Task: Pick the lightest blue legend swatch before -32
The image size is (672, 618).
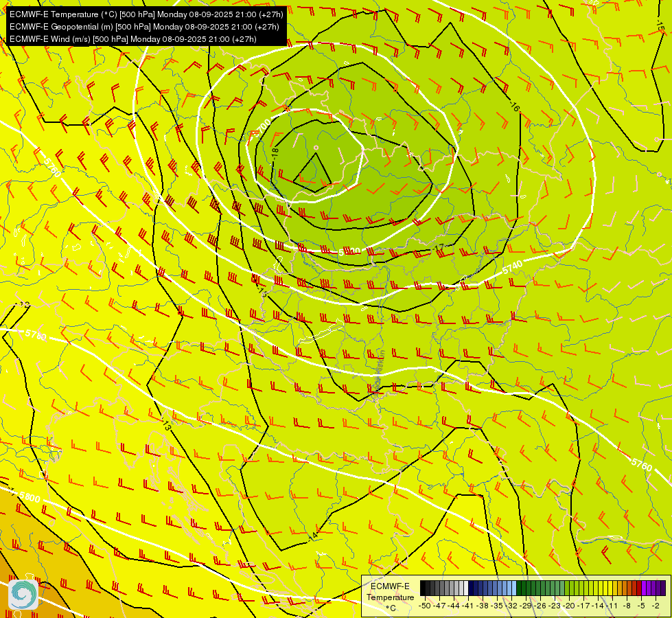Action: [x=514, y=588]
